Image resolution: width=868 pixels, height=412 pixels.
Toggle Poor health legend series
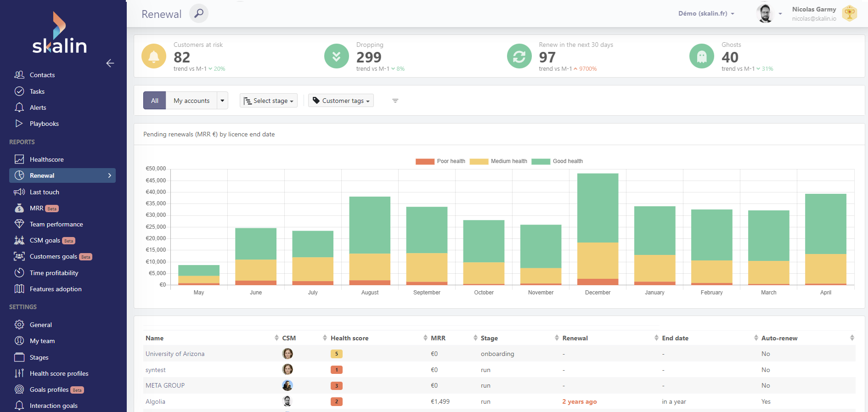(440, 161)
